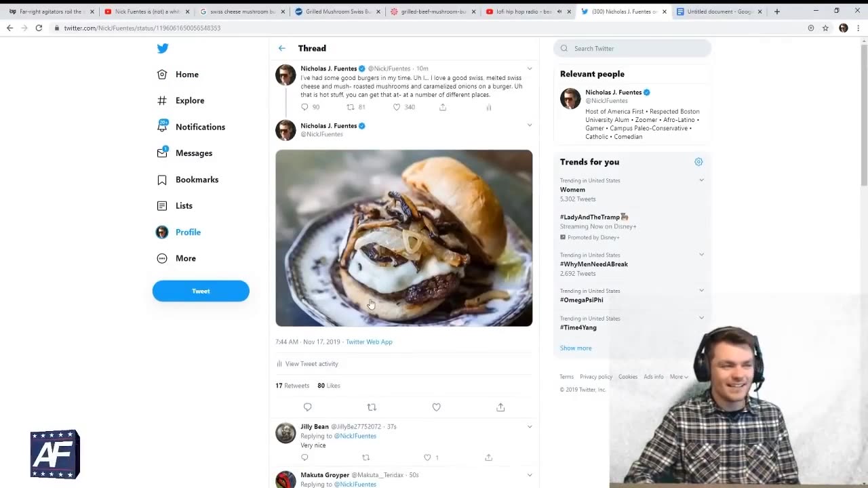Retweet Jilly Bean's reply
Viewport: 868px width, 488px height.
click(x=366, y=457)
